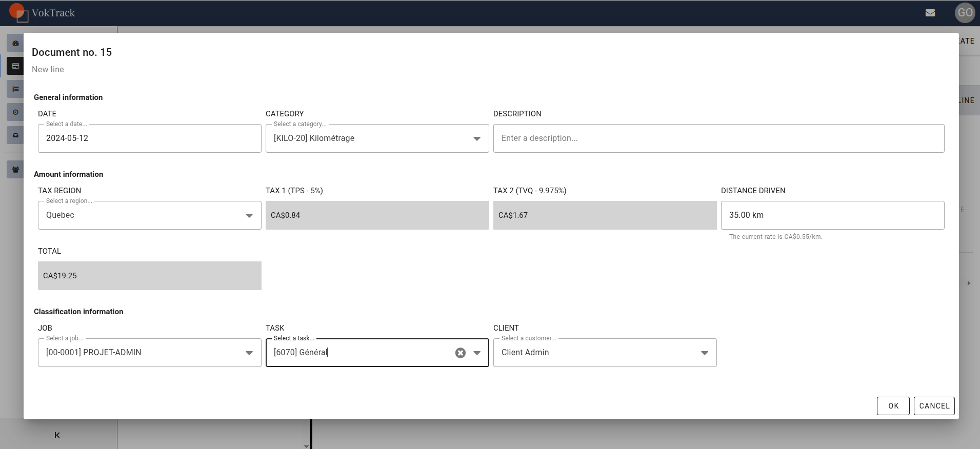Open the clock timesheet sidebar icon
980x449 pixels.
(x=15, y=112)
